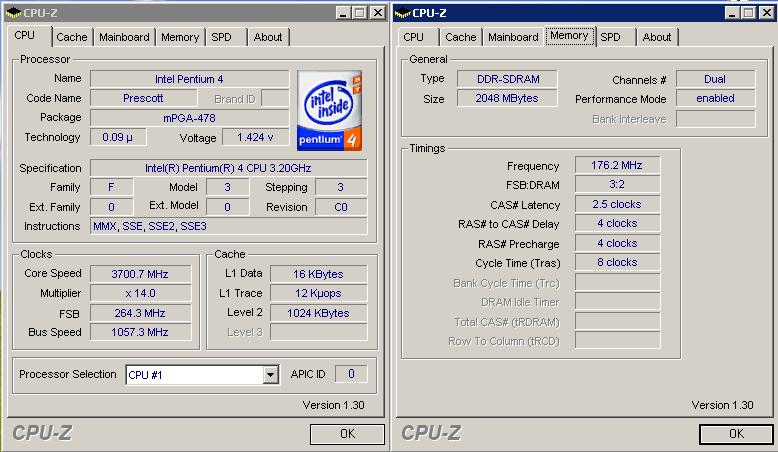778x452 pixels.
Task: Click the Voltage value '1.424 v'
Action: tap(255, 137)
